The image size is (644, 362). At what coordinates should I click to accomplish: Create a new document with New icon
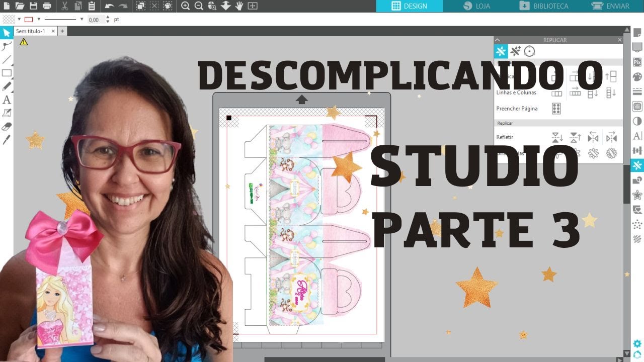point(6,6)
